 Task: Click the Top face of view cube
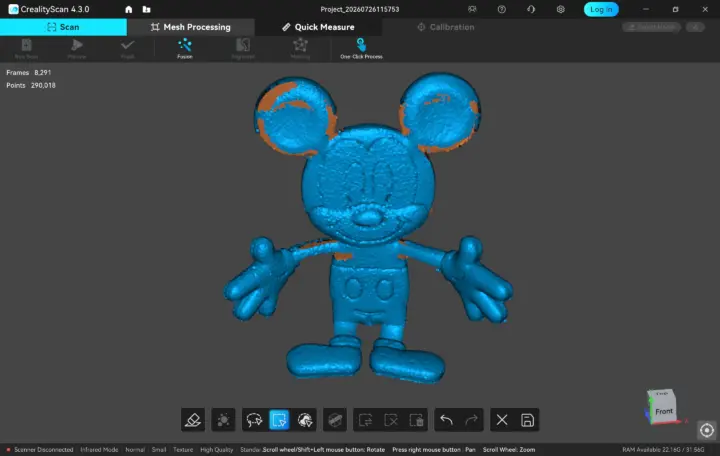coord(662,394)
